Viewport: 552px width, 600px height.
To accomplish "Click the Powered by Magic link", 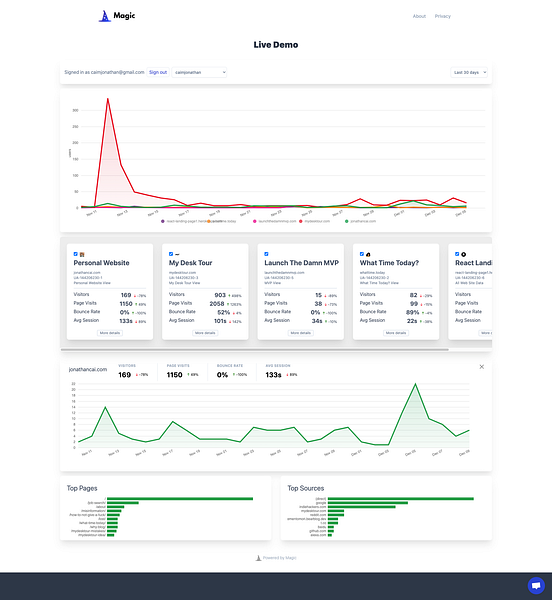I will [280, 558].
